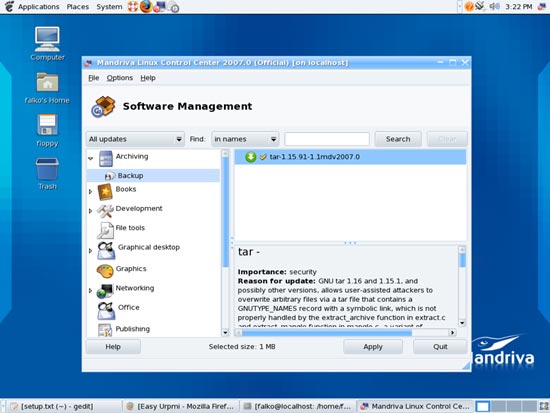Select the Office category icon

click(x=106, y=310)
